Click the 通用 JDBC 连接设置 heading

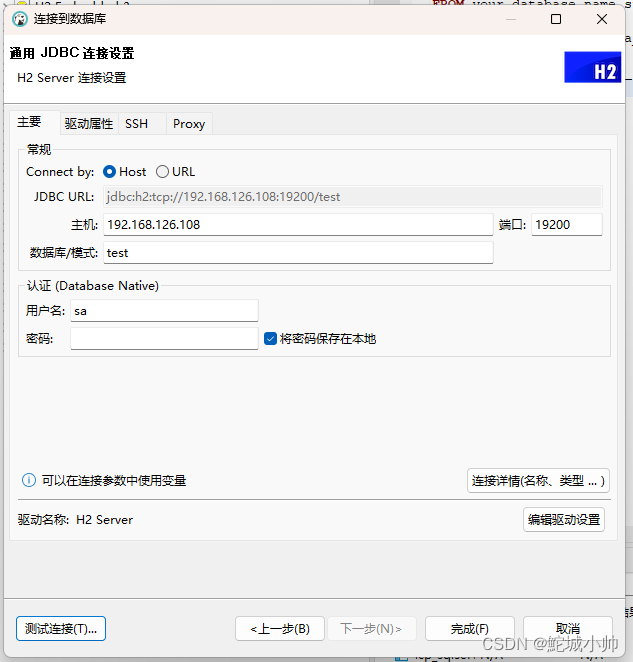click(x=72, y=53)
